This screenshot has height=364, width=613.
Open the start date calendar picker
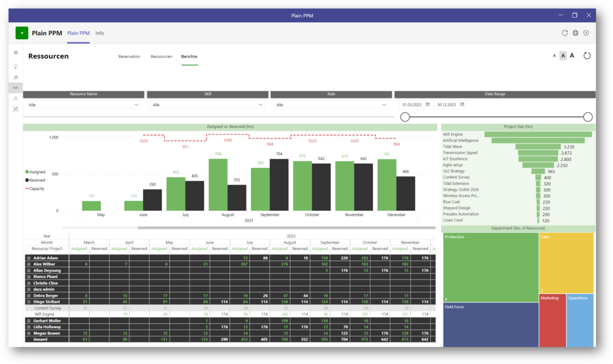coord(428,105)
